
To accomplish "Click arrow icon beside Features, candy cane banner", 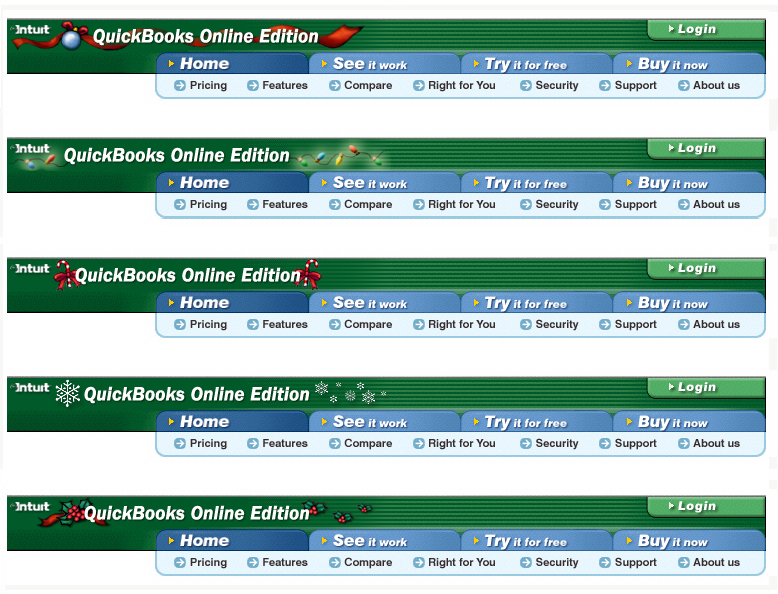I will point(253,325).
